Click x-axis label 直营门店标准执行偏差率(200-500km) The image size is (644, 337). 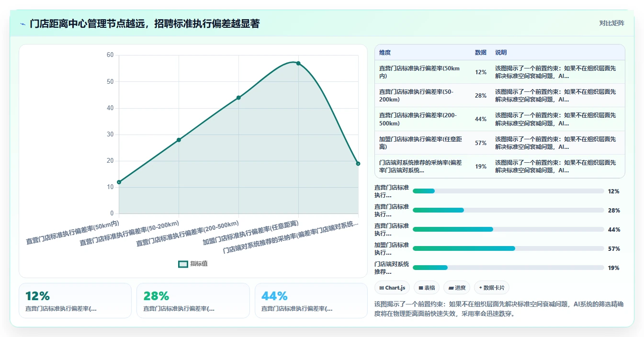(187, 234)
